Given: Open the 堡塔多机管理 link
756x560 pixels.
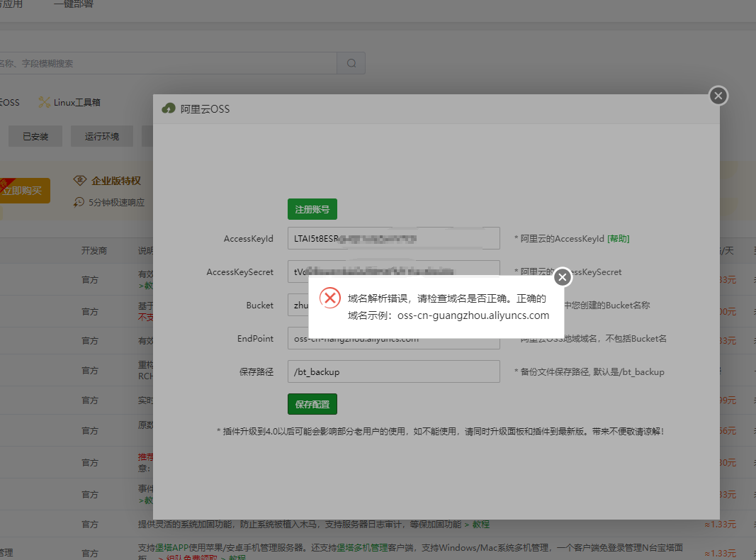Looking at the screenshot, I should [362, 547].
